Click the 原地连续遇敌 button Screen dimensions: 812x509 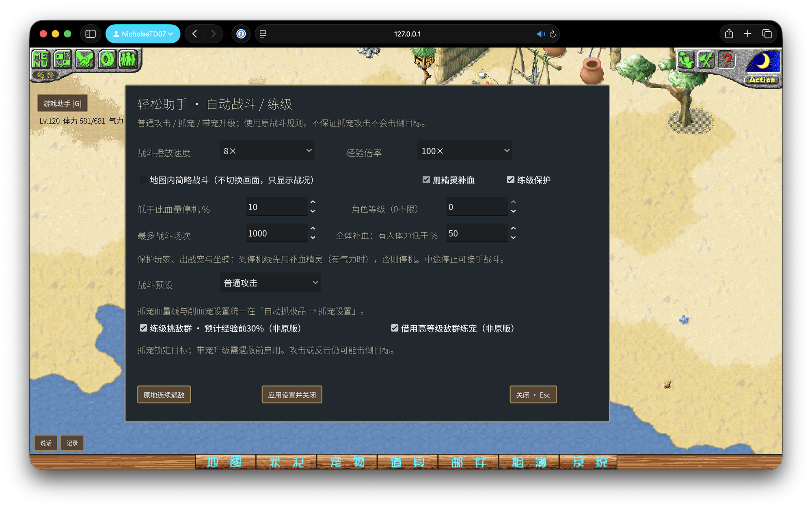(x=164, y=394)
